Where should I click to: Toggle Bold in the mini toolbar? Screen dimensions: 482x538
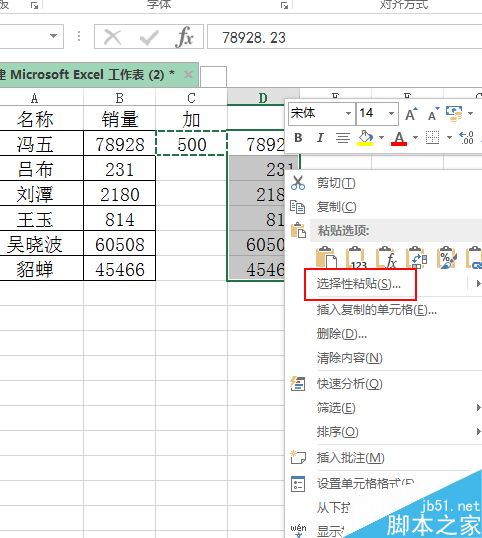tap(298, 138)
